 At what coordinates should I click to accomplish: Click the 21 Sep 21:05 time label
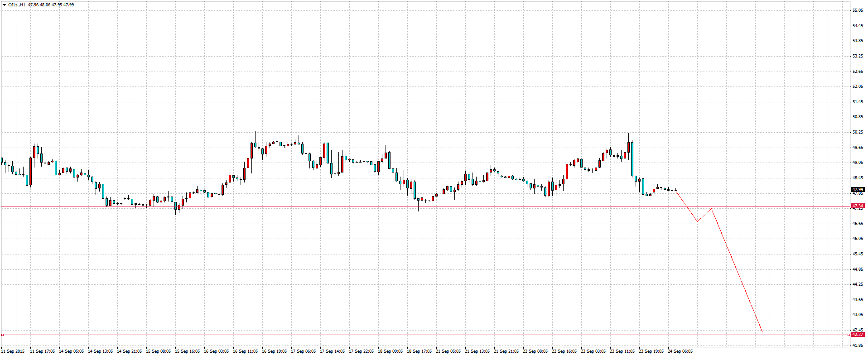pyautogui.click(x=506, y=351)
